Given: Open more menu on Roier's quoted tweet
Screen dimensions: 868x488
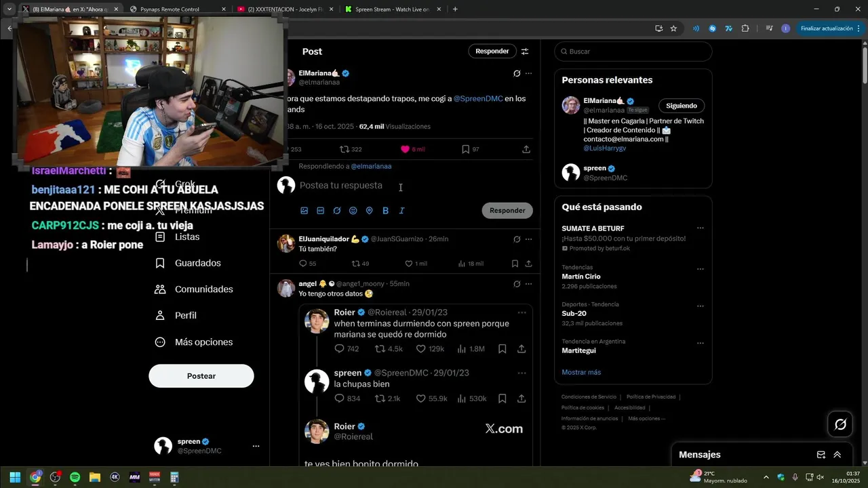Looking at the screenshot, I should [521, 312].
